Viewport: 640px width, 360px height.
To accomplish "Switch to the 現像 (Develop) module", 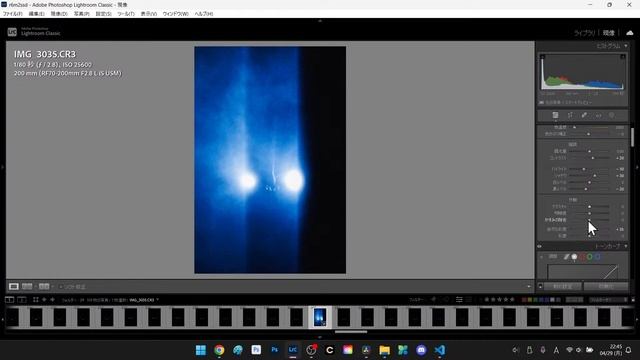I will [609, 33].
